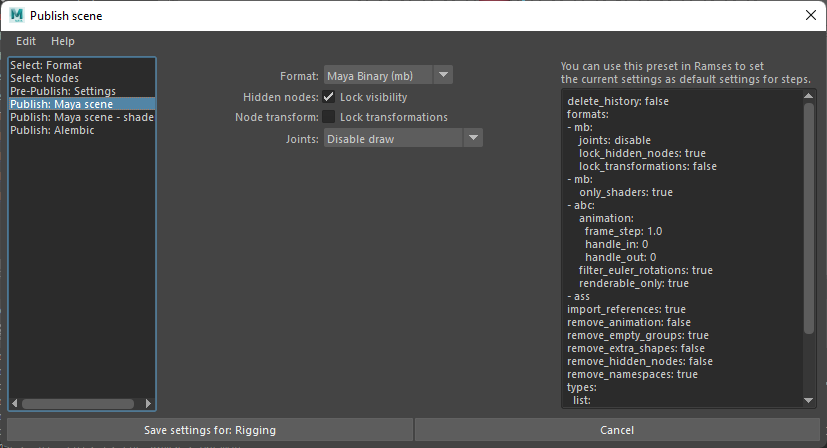Select 'Publish: Maya scene' step
This screenshot has width=827, height=448.
tap(61, 104)
